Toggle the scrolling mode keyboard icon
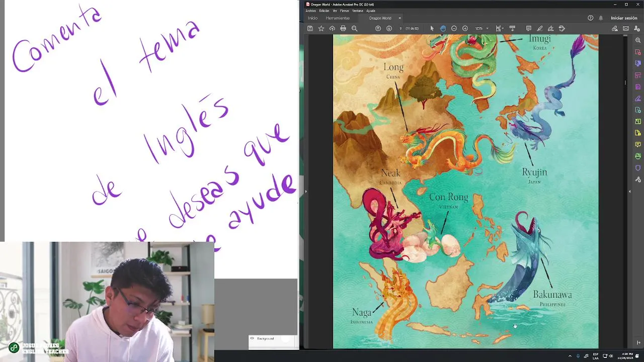644x362 pixels. click(512, 29)
